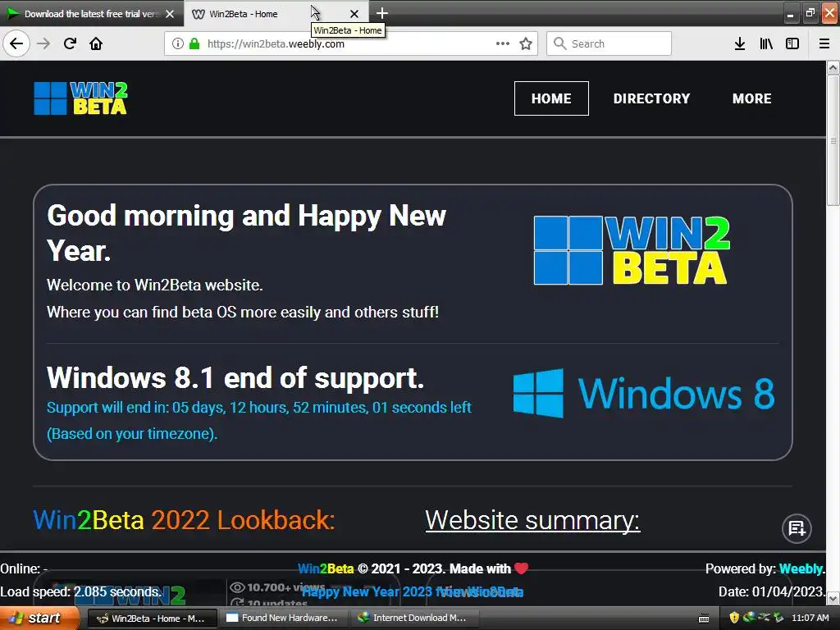840x630 pixels.
Task: Click 'Good morning and Happy New Year.' heading
Action: pos(246,233)
